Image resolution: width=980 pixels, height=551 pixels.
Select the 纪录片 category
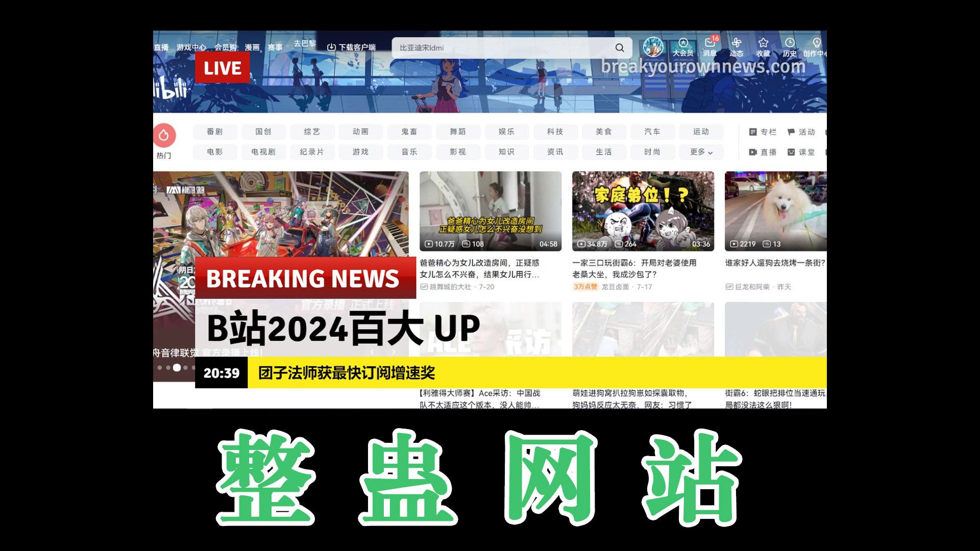pos(312,152)
